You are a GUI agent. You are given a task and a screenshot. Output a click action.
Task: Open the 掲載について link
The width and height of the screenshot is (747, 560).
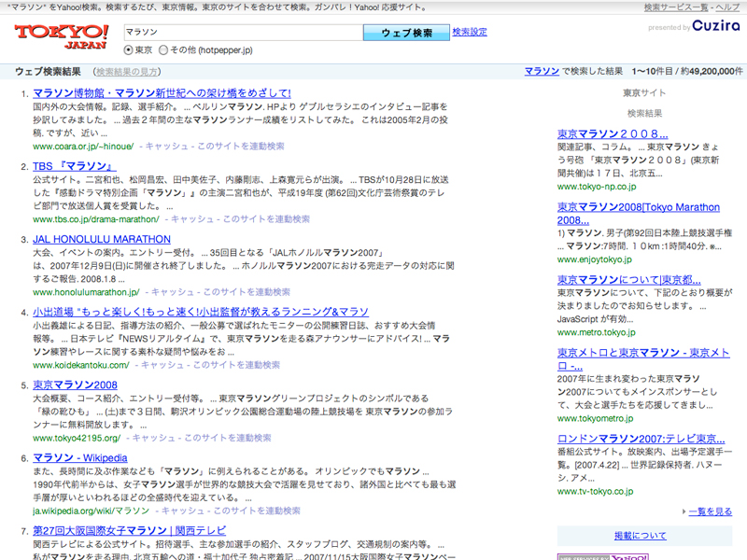[x=640, y=536]
